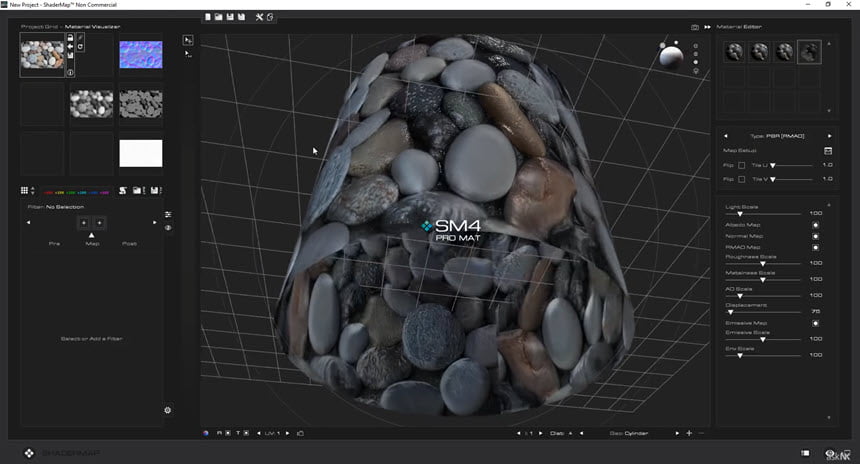Click the double-arrow icon next to Material Editor

pos(708,27)
